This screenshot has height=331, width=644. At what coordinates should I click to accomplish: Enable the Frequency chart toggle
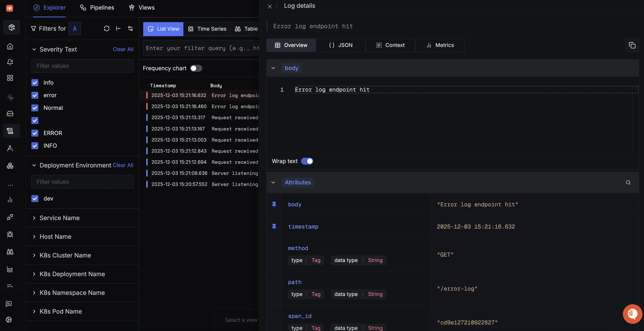tap(196, 68)
